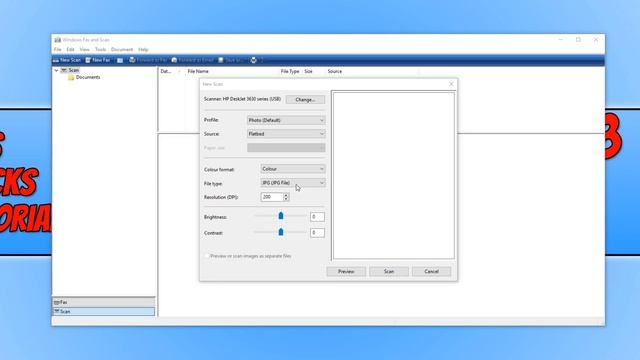Open the Help menu
640x360 pixels.
click(x=143, y=49)
